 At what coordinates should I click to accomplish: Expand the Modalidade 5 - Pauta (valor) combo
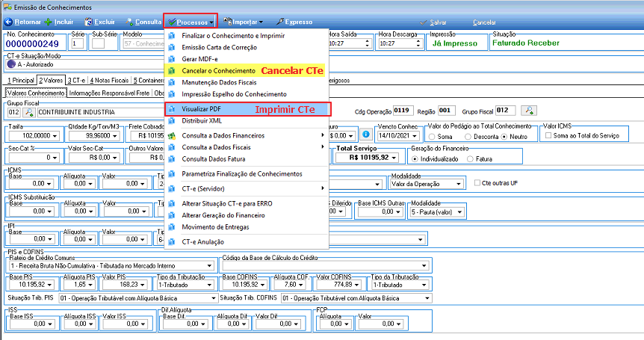tap(459, 212)
